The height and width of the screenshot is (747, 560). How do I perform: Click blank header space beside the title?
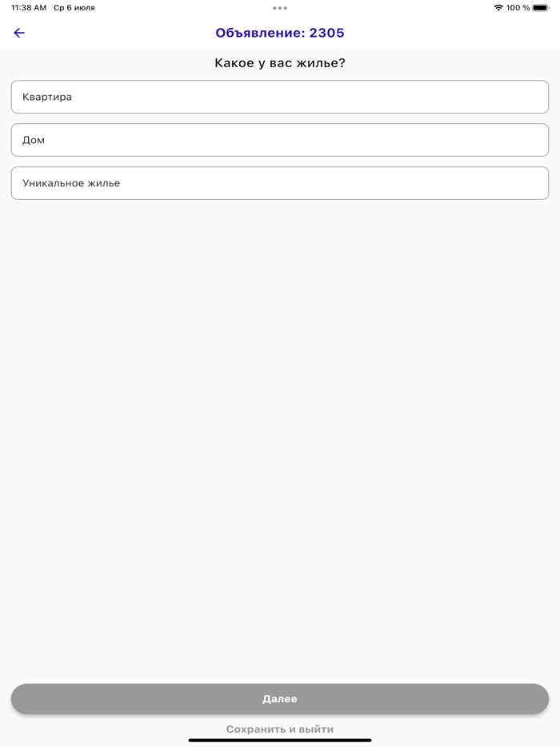click(x=448, y=33)
